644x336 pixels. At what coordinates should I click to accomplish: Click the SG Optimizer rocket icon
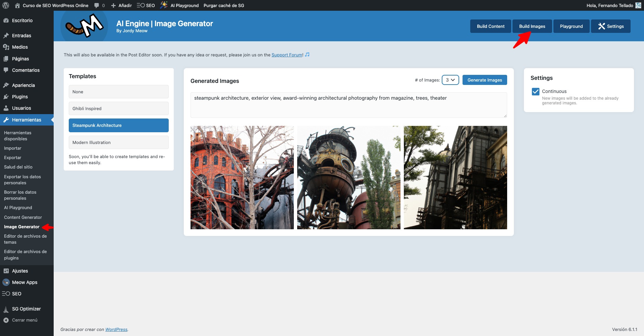pyautogui.click(x=6, y=309)
